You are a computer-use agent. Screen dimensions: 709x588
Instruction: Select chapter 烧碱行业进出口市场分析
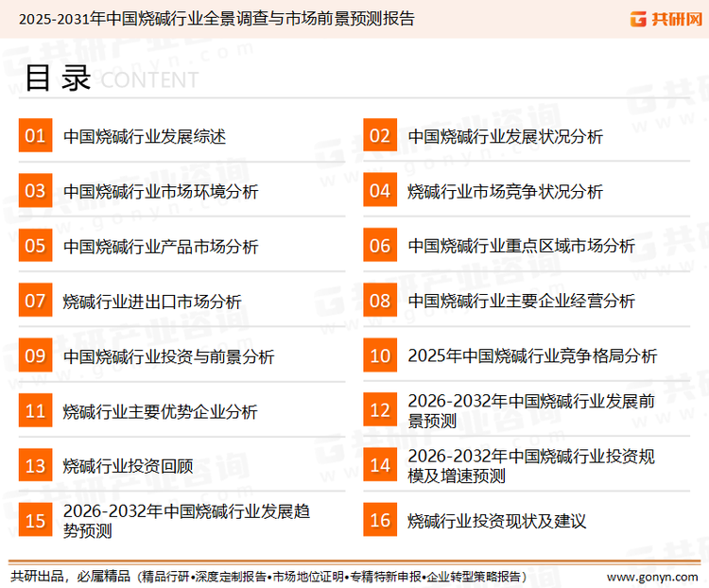tap(152, 302)
